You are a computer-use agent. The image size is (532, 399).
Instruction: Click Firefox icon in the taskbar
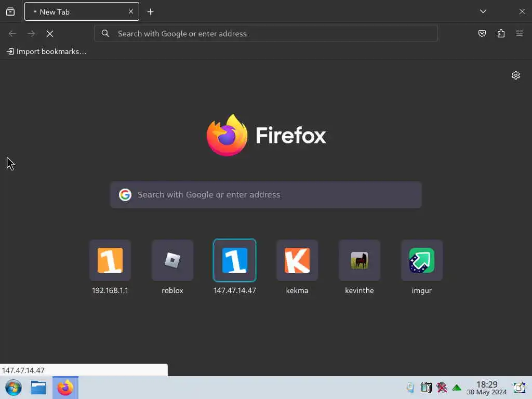65,388
